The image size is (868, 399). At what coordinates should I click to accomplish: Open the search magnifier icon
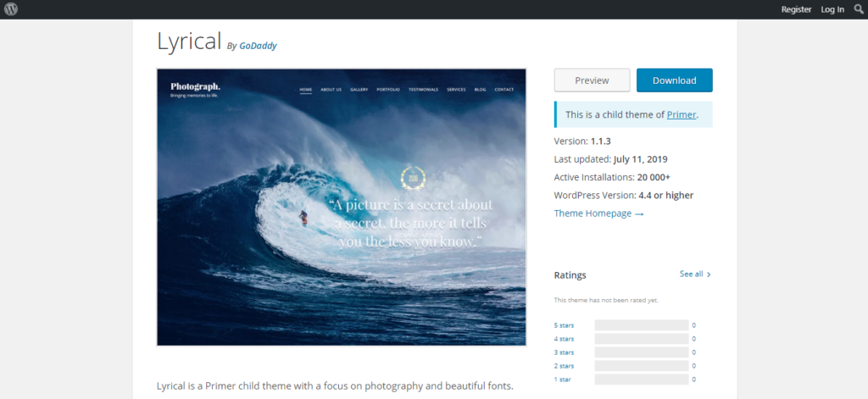(x=860, y=8)
